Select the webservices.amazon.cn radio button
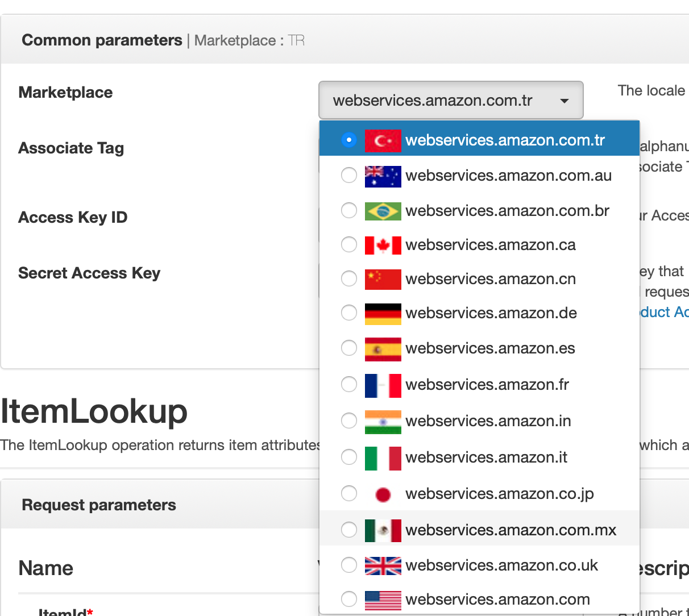 point(349,279)
